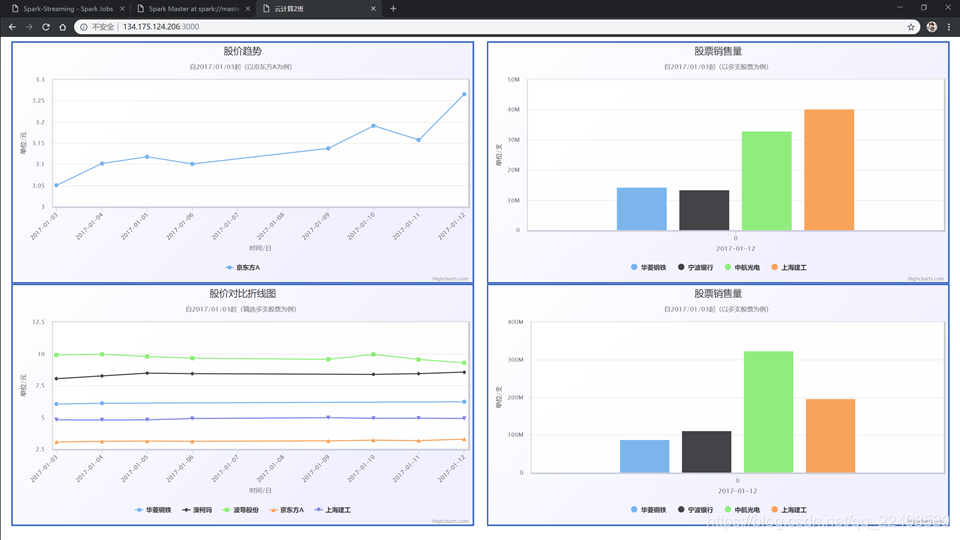Viewport: 960px width, 540px height.
Task: Close the Spark Master tab
Action: tap(248, 9)
